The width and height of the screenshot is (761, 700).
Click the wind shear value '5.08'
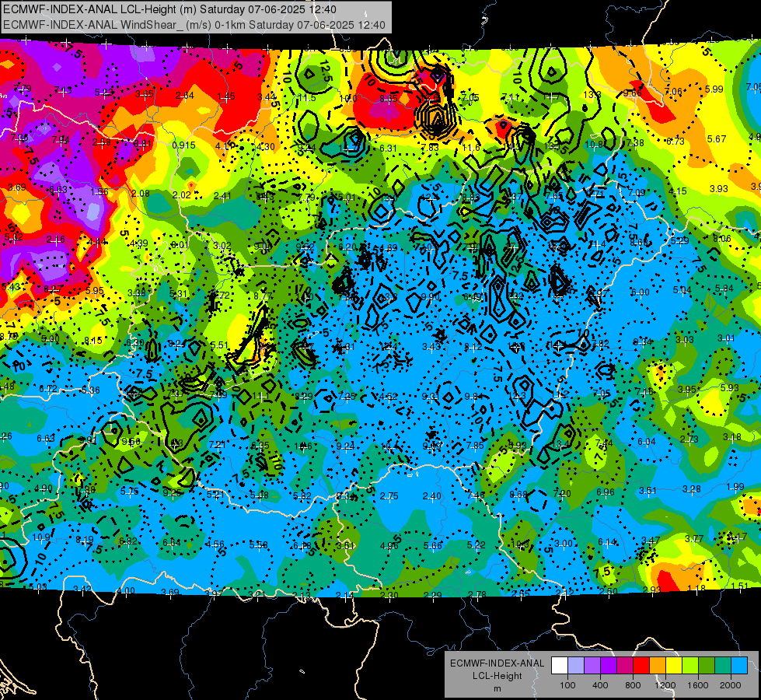[259, 495]
